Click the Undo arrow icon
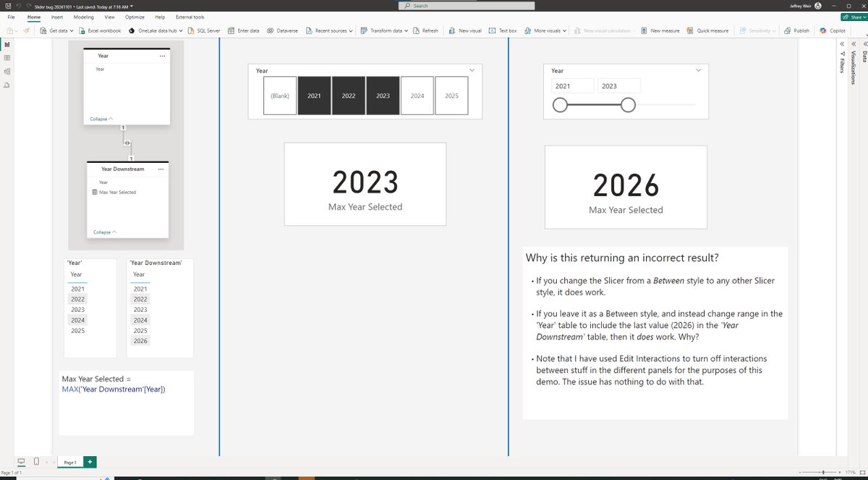Image resolution: width=868 pixels, height=480 pixels. pyautogui.click(x=17, y=5)
